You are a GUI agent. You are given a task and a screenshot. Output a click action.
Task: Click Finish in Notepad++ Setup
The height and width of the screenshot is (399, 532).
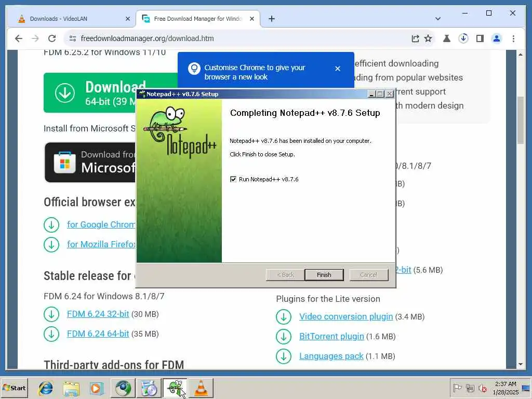324,275
